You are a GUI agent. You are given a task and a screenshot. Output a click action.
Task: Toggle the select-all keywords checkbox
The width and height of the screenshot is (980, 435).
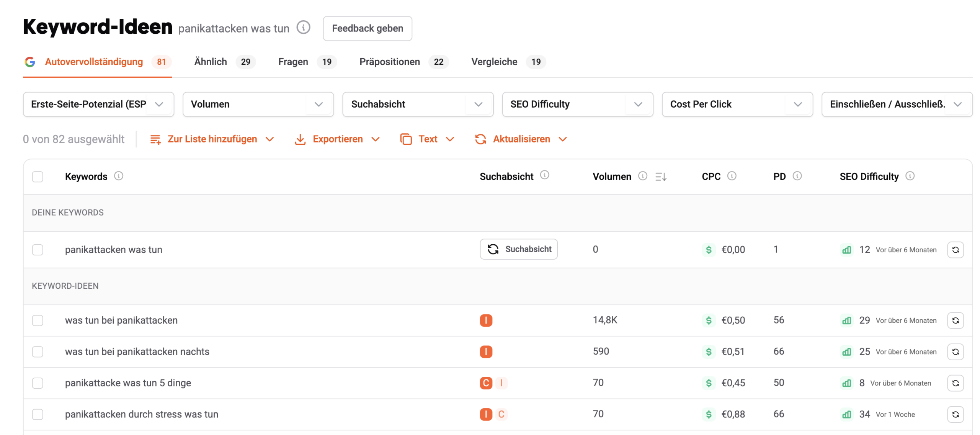[x=38, y=177]
